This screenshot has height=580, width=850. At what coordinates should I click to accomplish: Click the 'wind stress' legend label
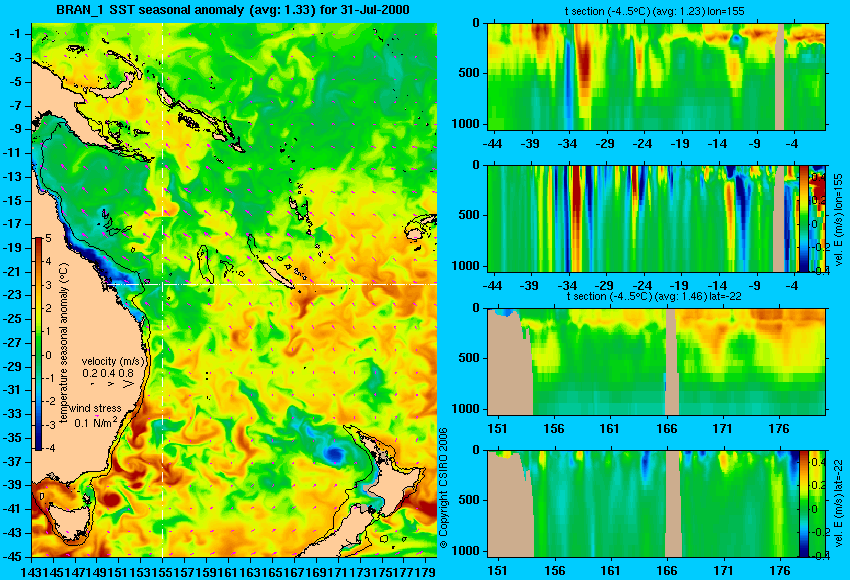coord(95,408)
